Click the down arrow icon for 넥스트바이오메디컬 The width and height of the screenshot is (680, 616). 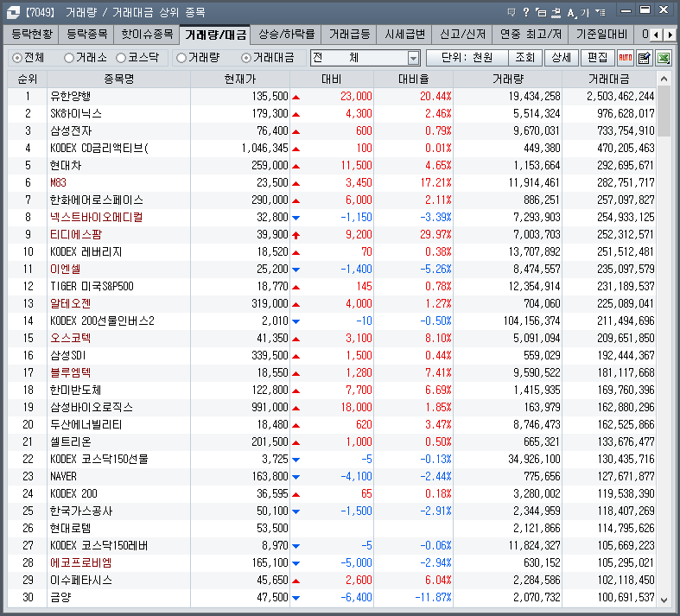296,218
